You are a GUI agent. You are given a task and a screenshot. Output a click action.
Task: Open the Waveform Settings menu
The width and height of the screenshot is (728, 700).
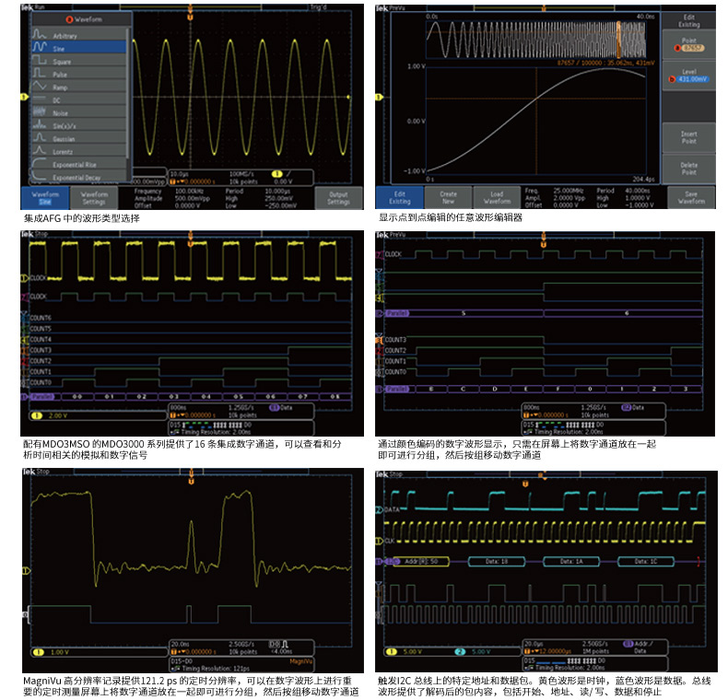point(95,198)
